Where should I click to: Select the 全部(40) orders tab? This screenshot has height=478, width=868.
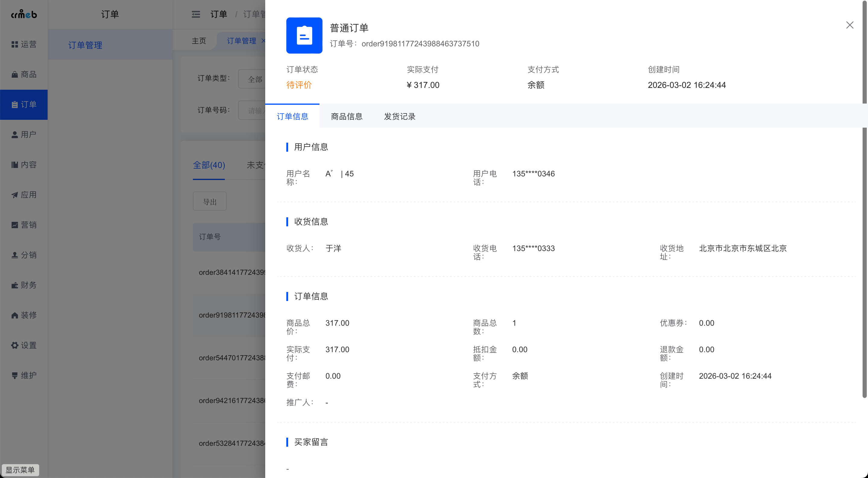click(x=209, y=165)
